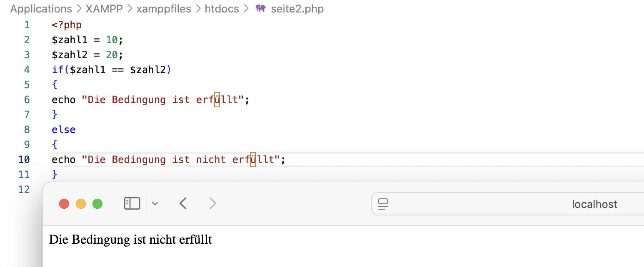This screenshot has height=267, width=644.
Task: Click the PHP elephant file icon in breadcrumb
Action: 260,9
